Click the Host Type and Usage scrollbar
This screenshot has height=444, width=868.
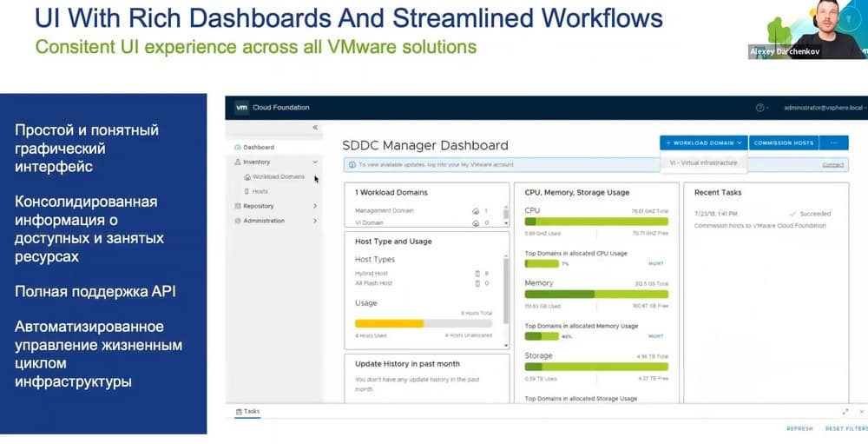coord(506,300)
